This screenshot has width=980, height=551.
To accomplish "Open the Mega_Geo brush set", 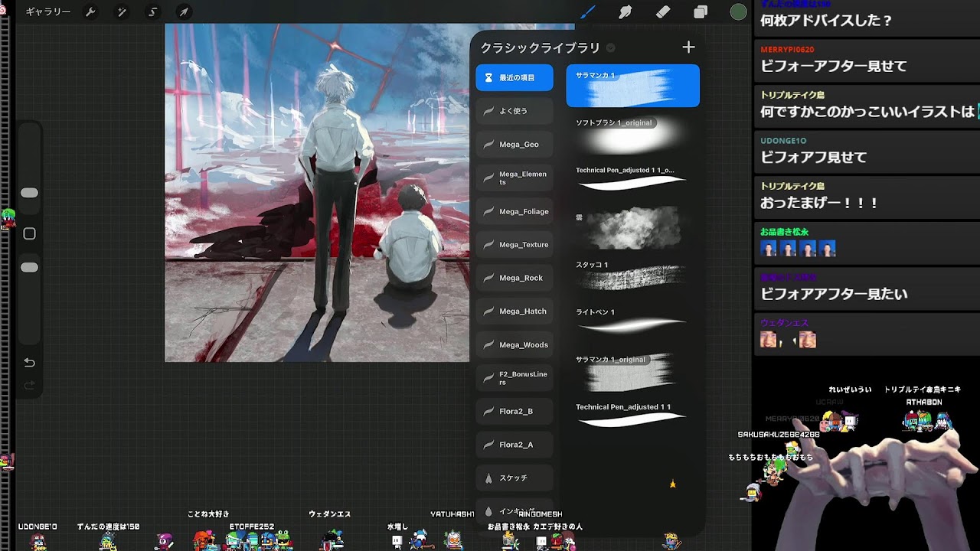I will click(x=514, y=144).
